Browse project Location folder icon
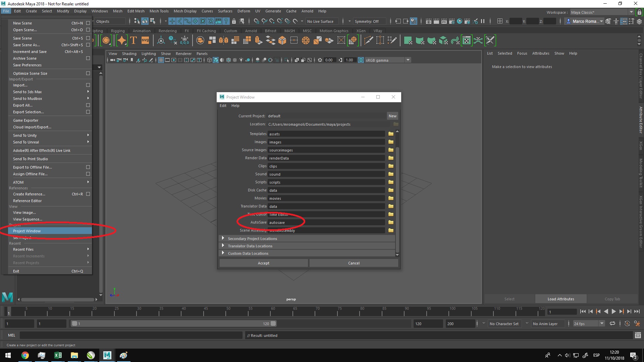The image size is (644, 362). tap(396, 124)
